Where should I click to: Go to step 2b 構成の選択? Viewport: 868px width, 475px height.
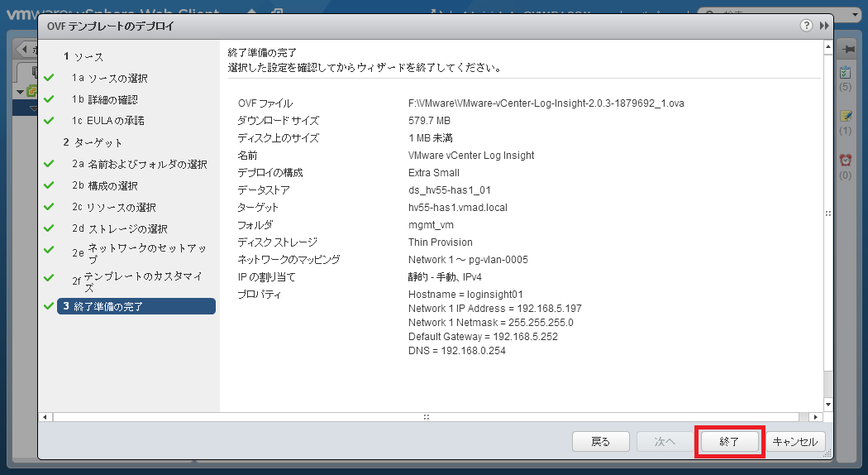coord(105,185)
